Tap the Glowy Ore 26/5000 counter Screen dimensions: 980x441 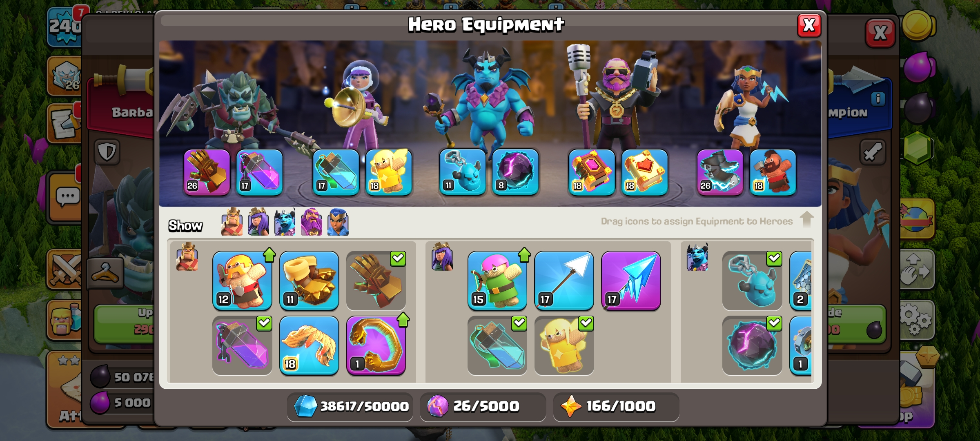pos(483,406)
